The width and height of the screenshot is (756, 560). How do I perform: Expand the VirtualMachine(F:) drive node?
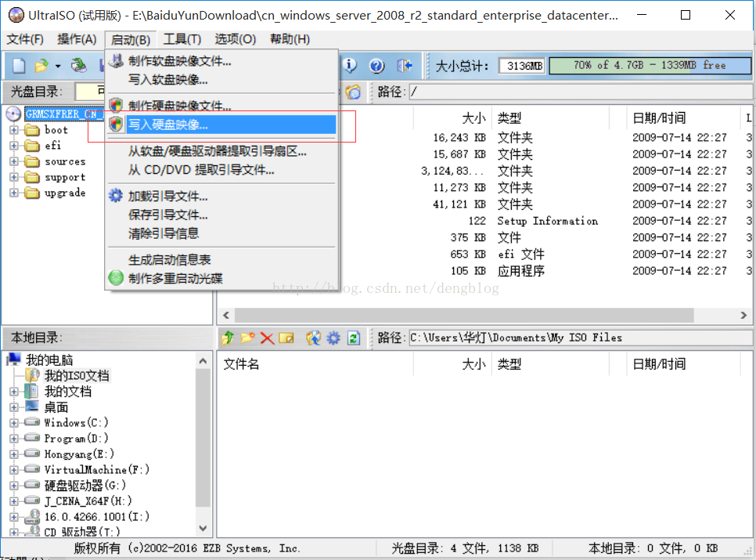coord(13,469)
